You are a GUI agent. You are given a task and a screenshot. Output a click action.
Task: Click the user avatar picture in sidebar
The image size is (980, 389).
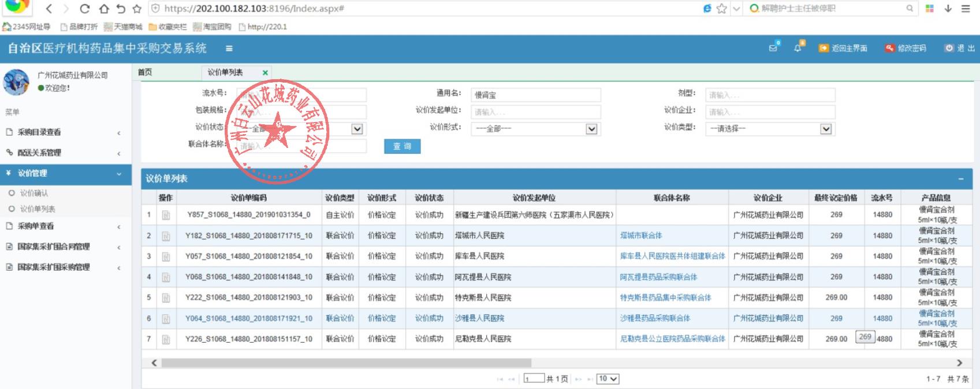tap(16, 82)
